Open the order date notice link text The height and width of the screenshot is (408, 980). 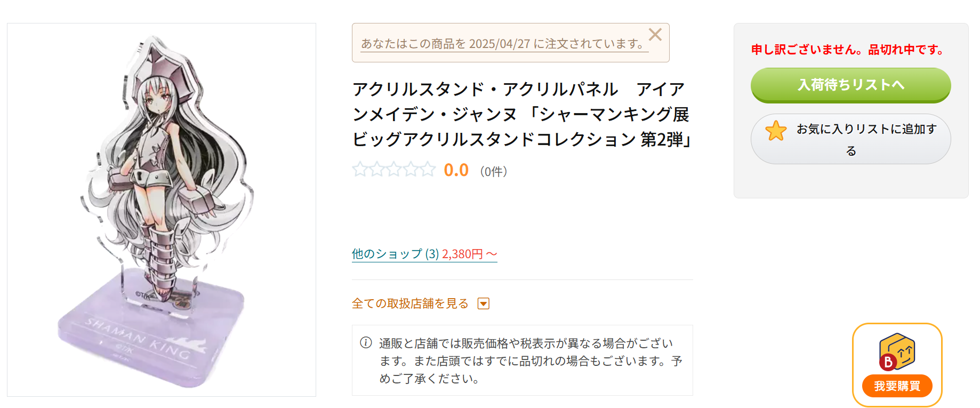pyautogui.click(x=504, y=44)
